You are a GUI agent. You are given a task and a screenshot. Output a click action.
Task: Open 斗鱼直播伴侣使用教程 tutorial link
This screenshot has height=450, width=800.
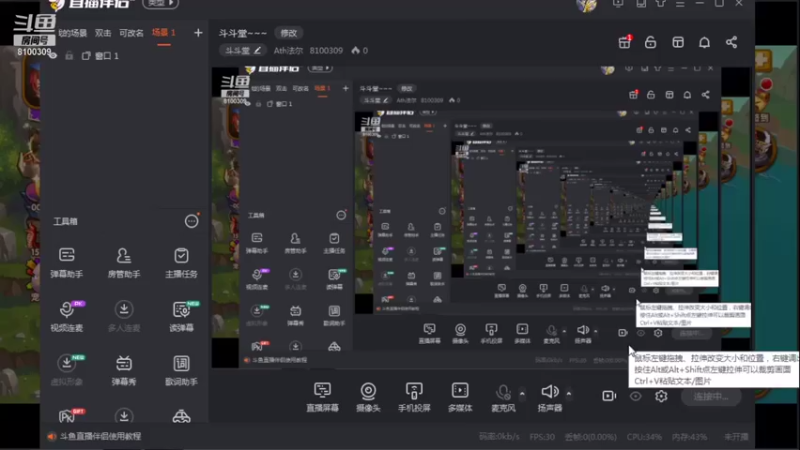(x=101, y=436)
